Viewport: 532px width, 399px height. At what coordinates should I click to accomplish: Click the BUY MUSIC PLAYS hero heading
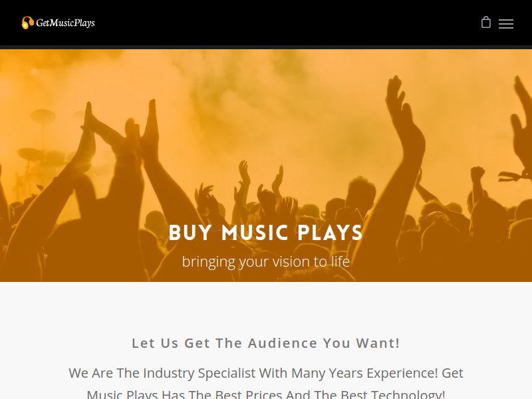pos(266,233)
